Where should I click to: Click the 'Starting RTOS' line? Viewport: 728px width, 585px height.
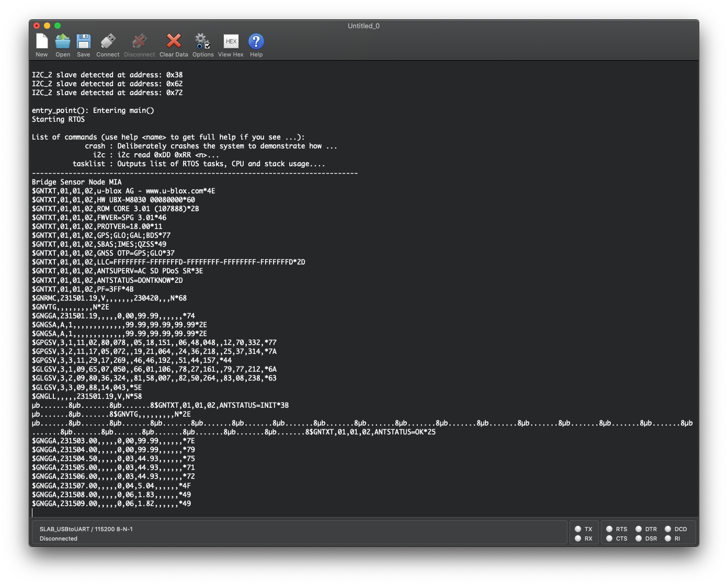tap(58, 119)
